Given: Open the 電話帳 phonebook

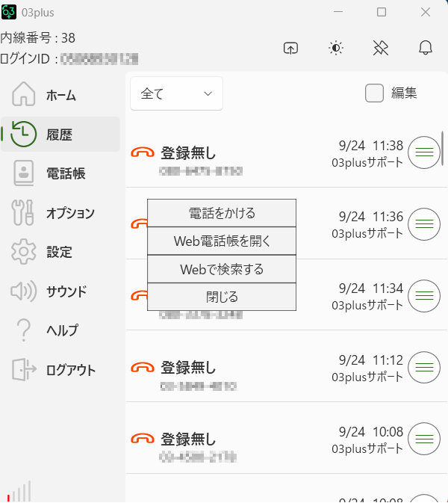Looking at the screenshot, I should coord(60,173).
